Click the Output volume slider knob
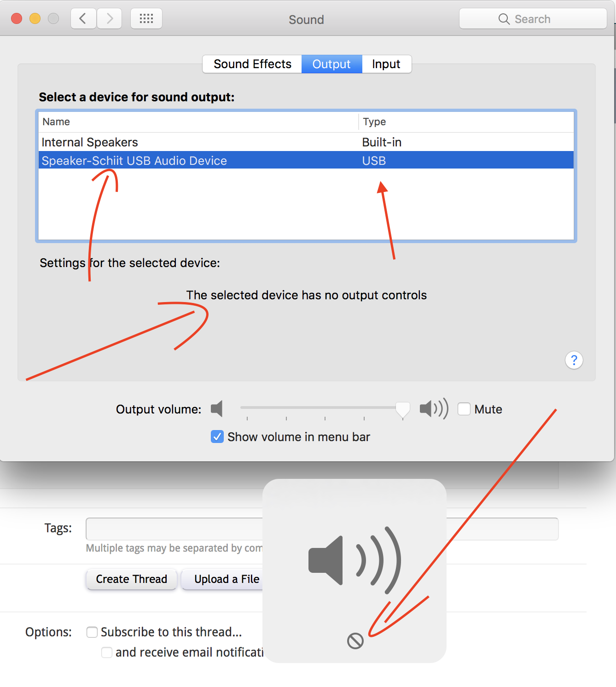This screenshot has height=687, width=616. [403, 408]
